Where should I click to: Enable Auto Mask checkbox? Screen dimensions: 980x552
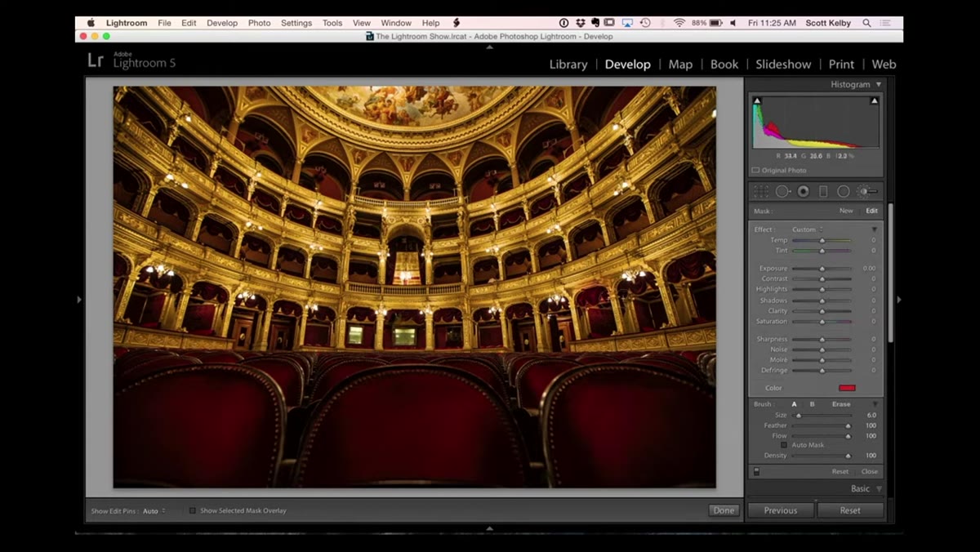[x=784, y=445]
